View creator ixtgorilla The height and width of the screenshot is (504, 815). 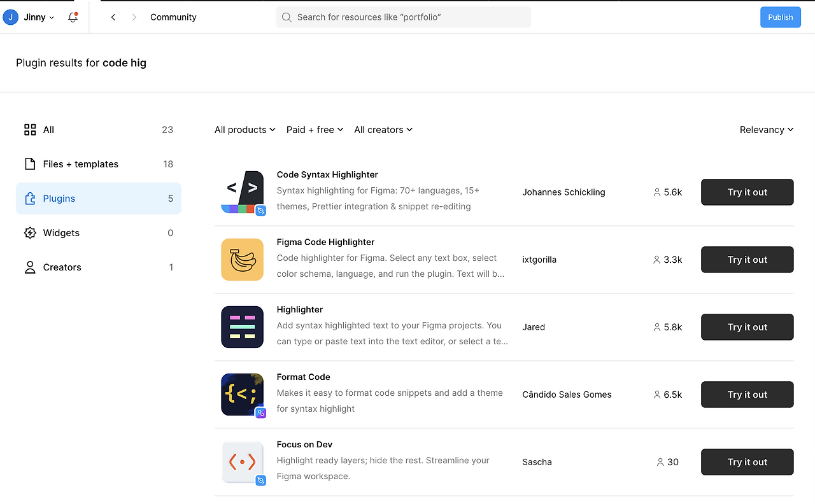539,260
